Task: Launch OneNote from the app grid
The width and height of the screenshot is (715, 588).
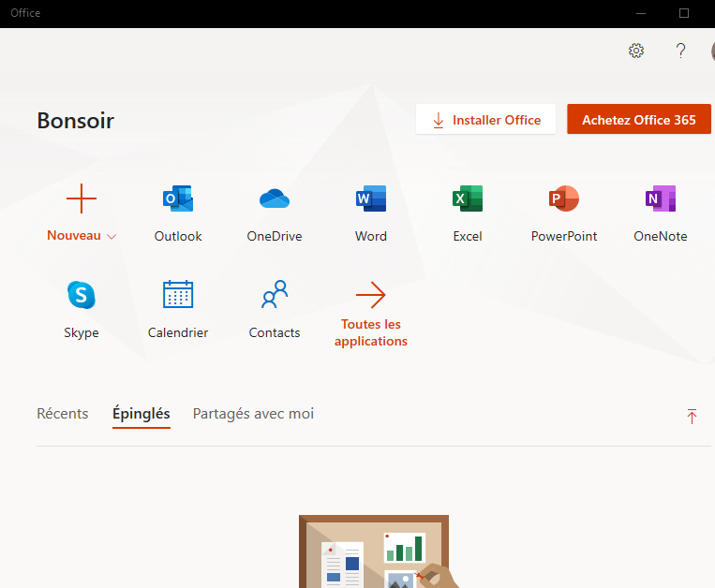Action: click(x=661, y=213)
